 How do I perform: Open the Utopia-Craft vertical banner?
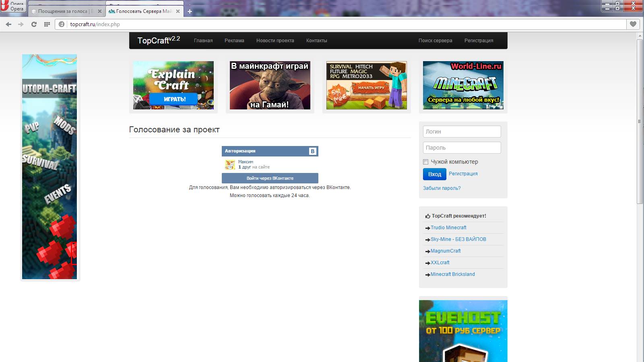[50, 167]
